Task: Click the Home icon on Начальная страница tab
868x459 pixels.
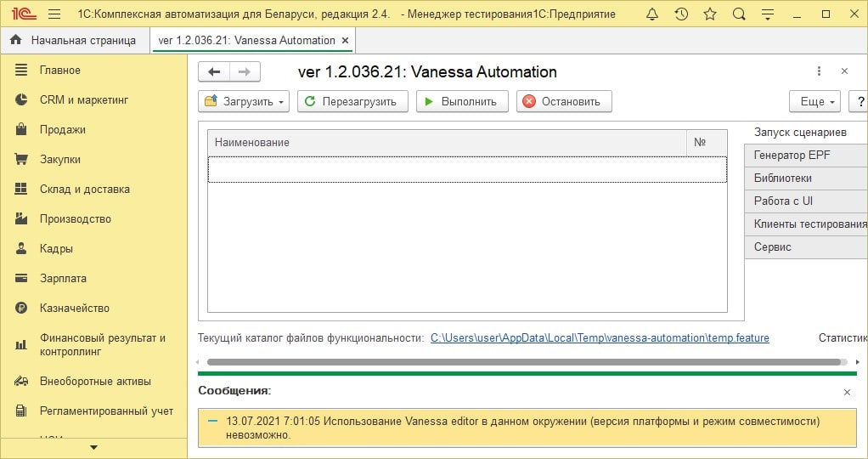Action: click(16, 40)
